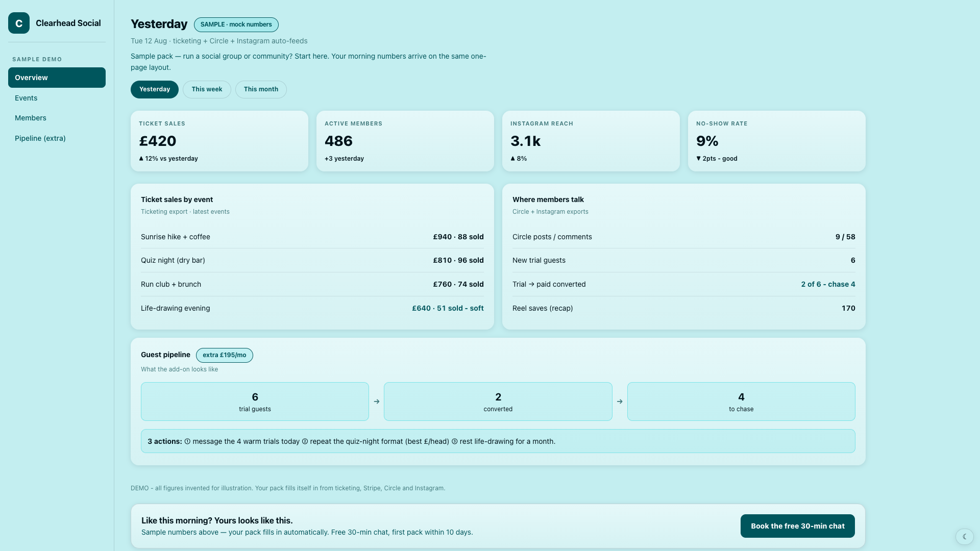
Task: Switch to This month view
Action: (x=261, y=89)
